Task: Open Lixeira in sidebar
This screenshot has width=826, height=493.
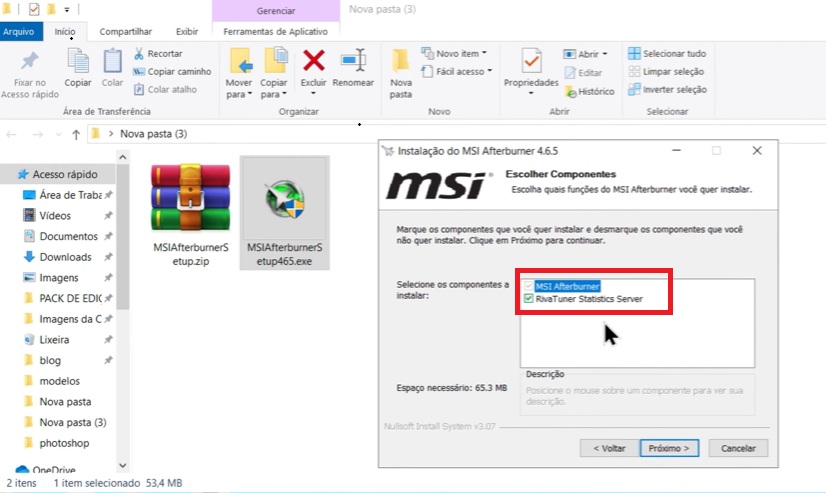Action: [x=54, y=340]
